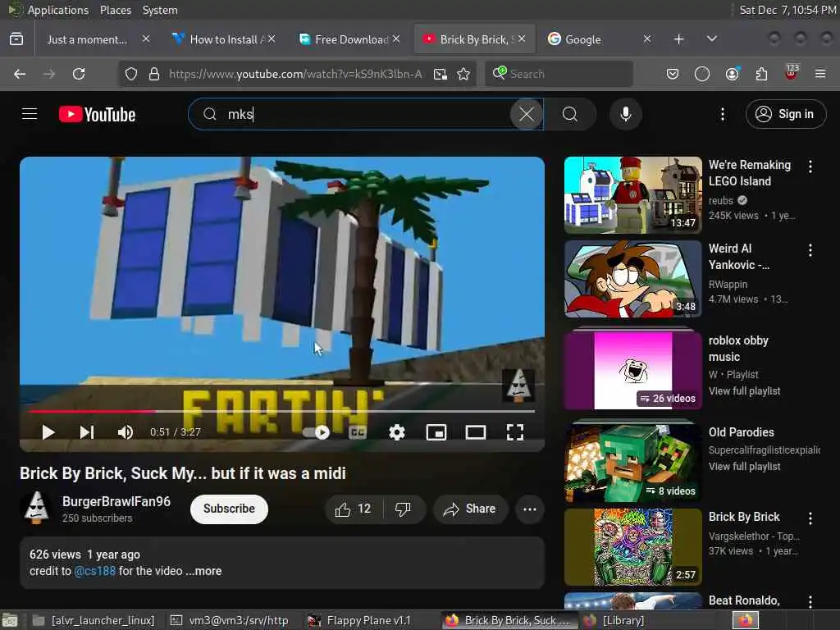The image size is (840, 630).
Task: Share the video
Action: point(468,509)
